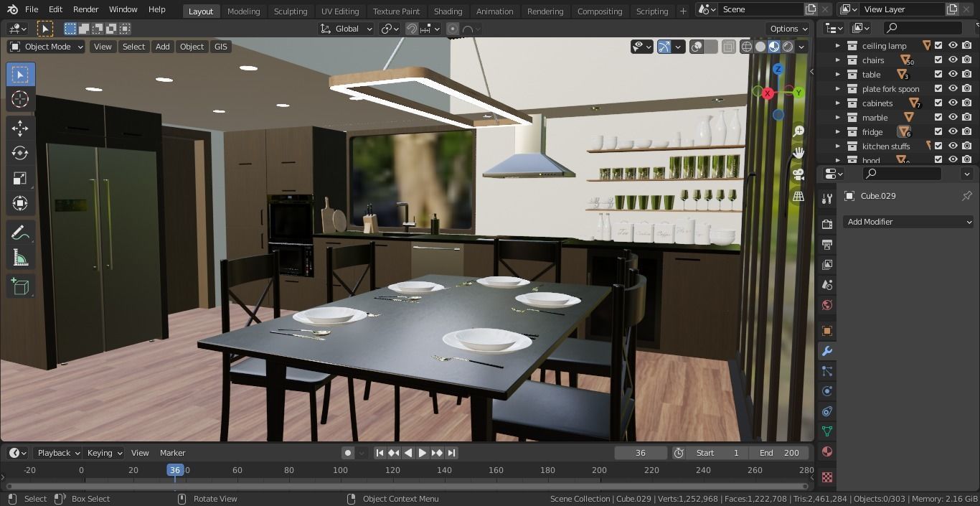Disable fridge collection in renders camera icon
Image resolution: width=980 pixels, height=506 pixels.
(967, 131)
